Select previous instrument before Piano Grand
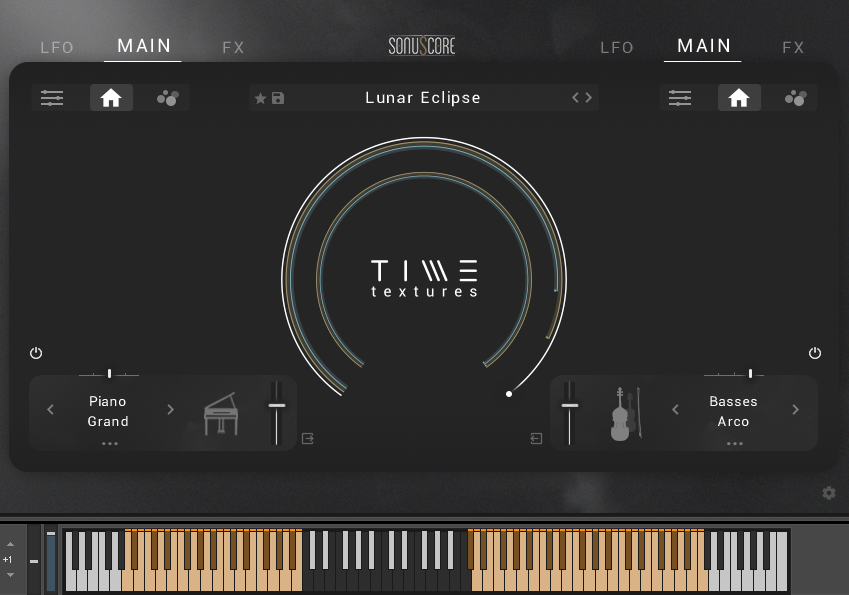The image size is (849, 595). pyautogui.click(x=50, y=410)
